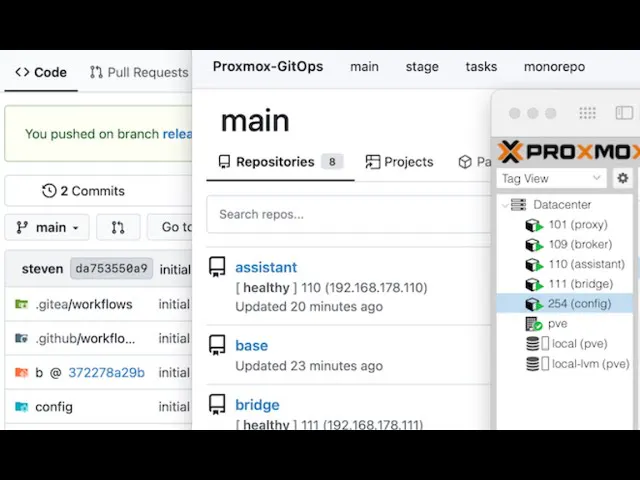
Task: Collapse the Datacenter tree node
Action: click(x=505, y=204)
